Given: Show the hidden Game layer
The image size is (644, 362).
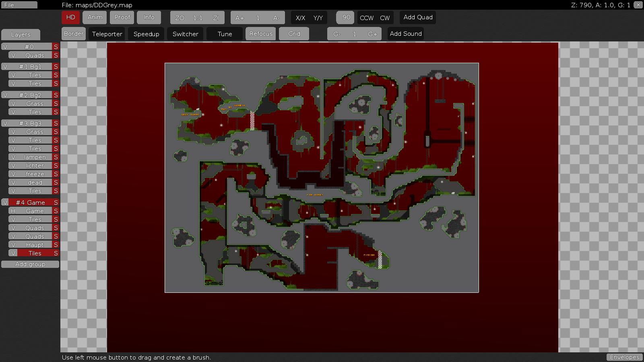Looking at the screenshot, I should coord(13,211).
